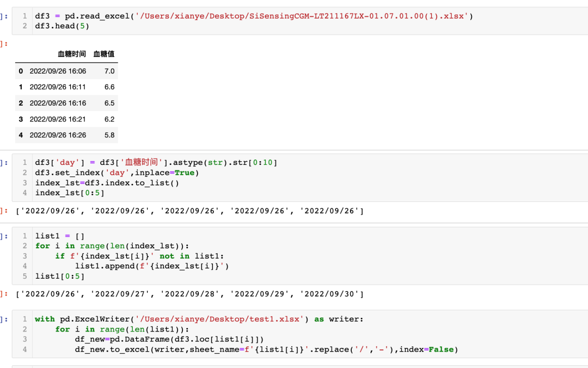The image size is (588, 368).
Task: Click the list1 = [] code line
Action: coord(60,236)
